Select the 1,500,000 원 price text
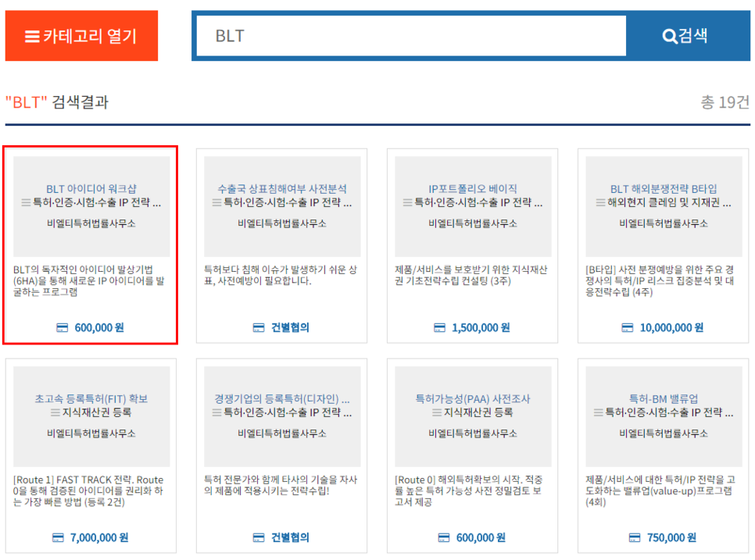Image resolution: width=755 pixels, height=560 pixels. click(481, 327)
